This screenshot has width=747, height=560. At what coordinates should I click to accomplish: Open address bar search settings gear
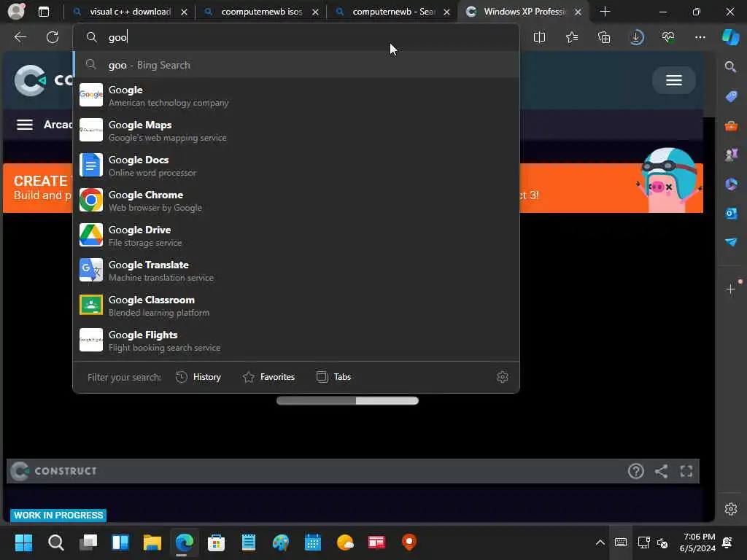(502, 377)
